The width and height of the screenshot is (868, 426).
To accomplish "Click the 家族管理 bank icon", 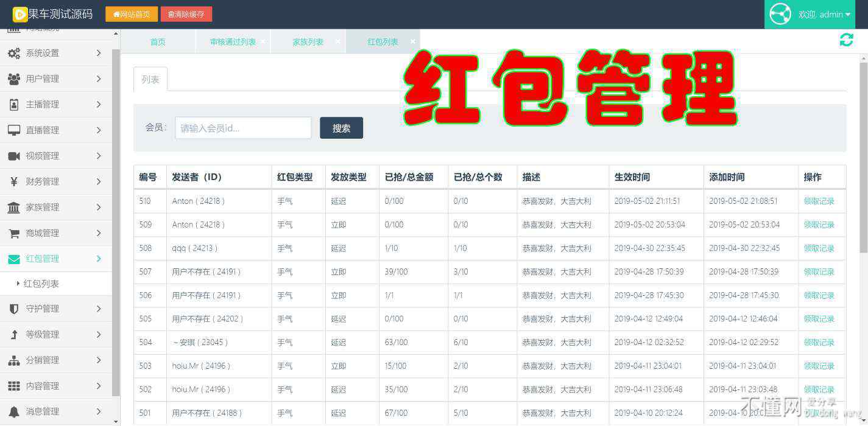I will 13,208.
